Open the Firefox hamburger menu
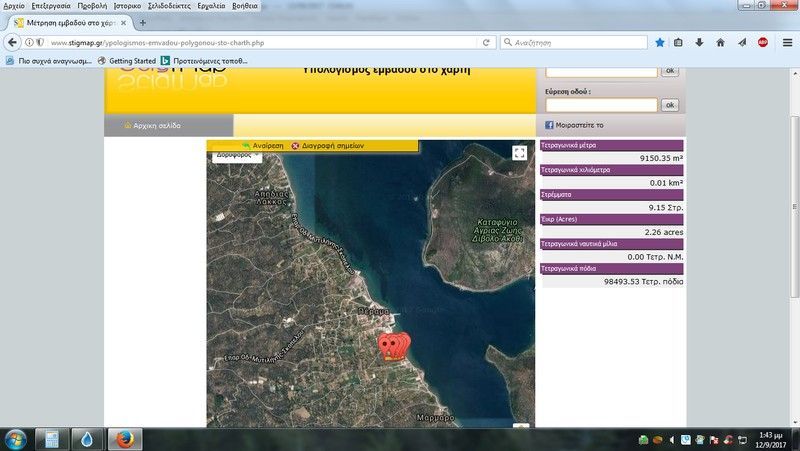Image resolution: width=800 pixels, height=451 pixels. (x=785, y=43)
